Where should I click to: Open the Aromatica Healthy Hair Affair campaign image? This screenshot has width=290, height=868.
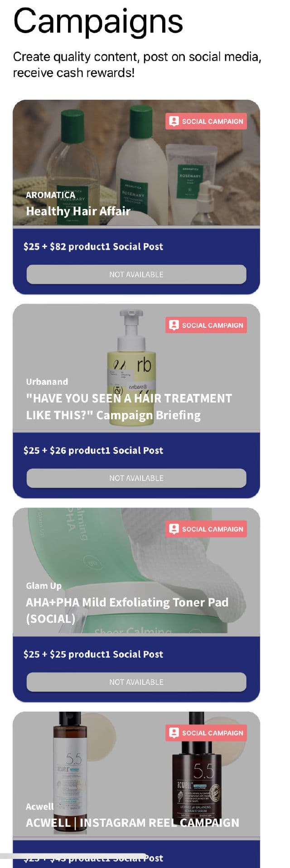(x=136, y=163)
